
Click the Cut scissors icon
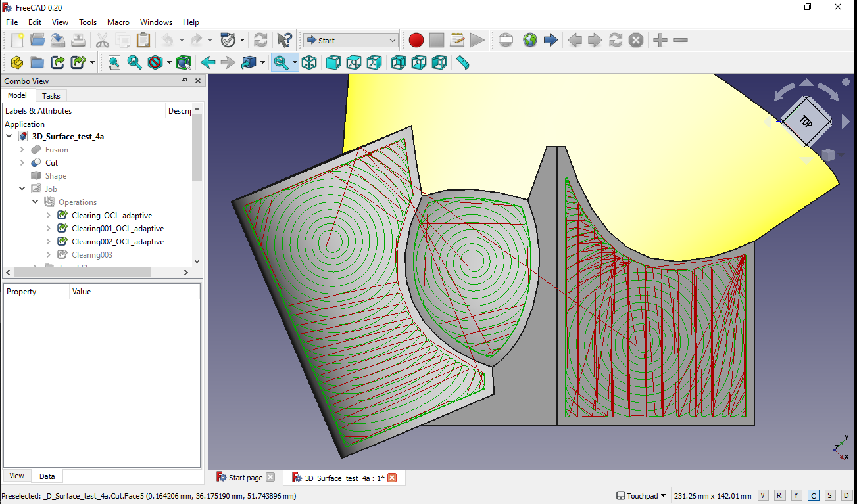[103, 40]
